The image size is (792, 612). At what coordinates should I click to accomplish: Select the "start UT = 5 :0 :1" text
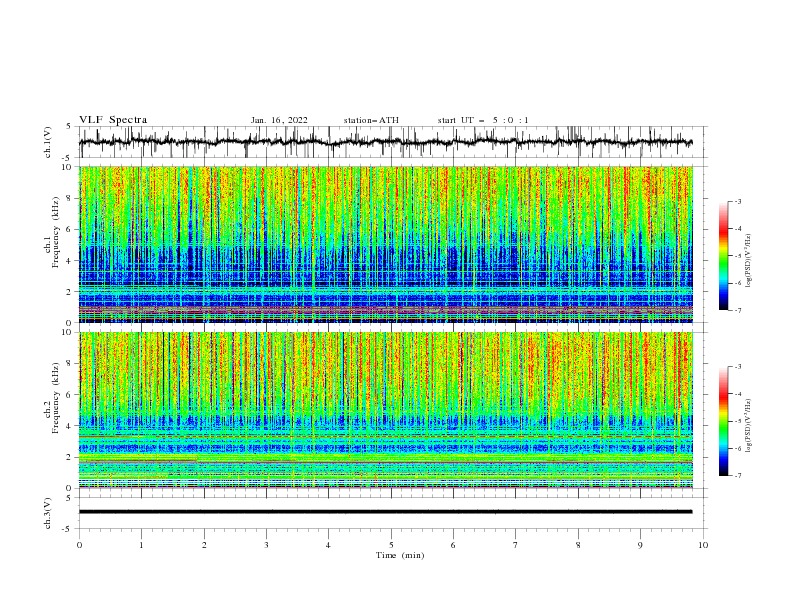(x=483, y=120)
